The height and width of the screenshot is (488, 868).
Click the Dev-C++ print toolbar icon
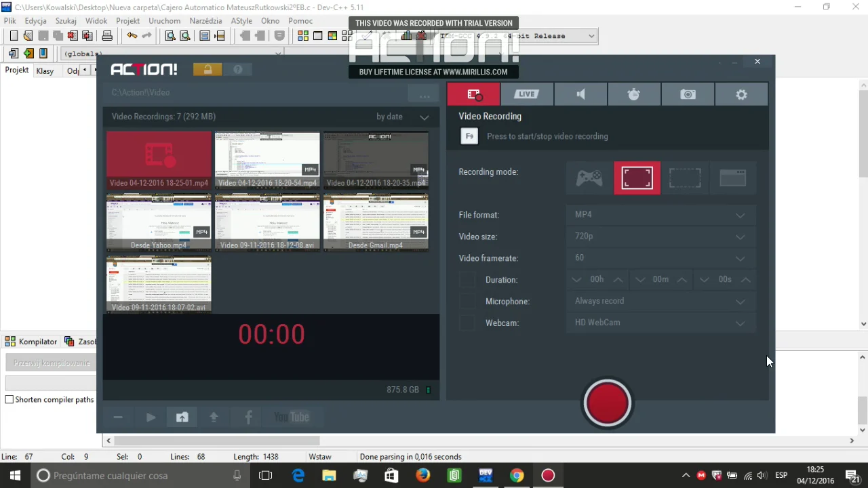click(x=107, y=36)
